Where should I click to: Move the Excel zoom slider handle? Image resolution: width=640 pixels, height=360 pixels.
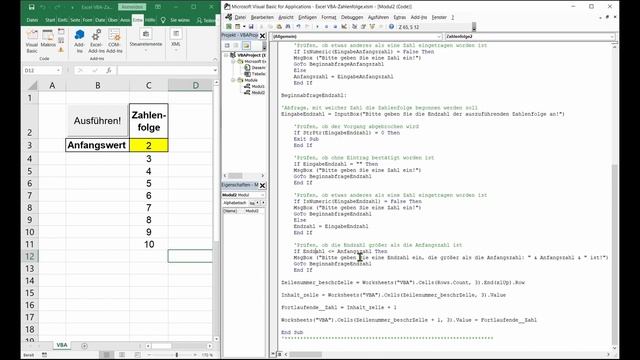coord(177,355)
